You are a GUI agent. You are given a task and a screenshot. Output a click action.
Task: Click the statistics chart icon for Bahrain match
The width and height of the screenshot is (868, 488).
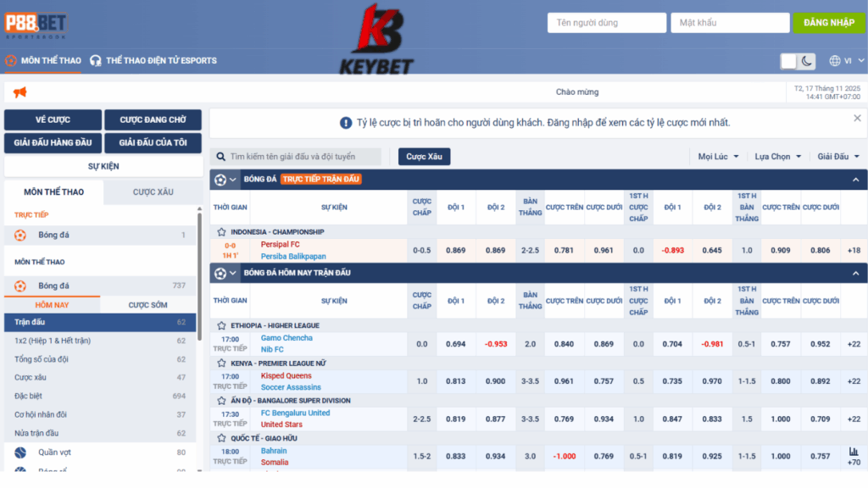854,452
